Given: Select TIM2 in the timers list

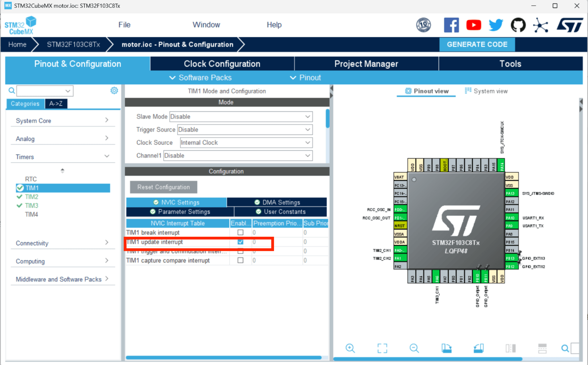Looking at the screenshot, I should pos(32,197).
